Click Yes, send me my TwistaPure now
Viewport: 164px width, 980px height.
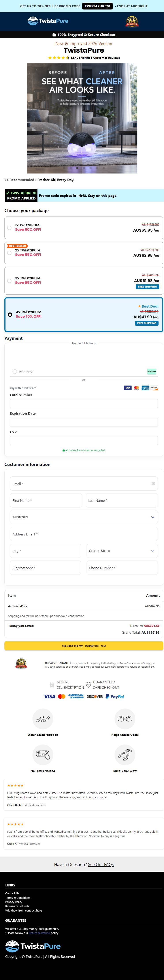[x=83, y=646]
